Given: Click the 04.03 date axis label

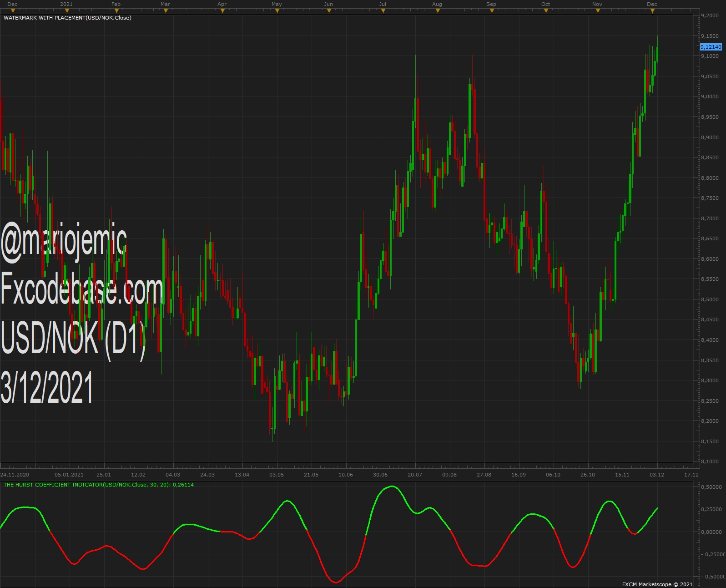Looking at the screenshot, I should click(173, 475).
